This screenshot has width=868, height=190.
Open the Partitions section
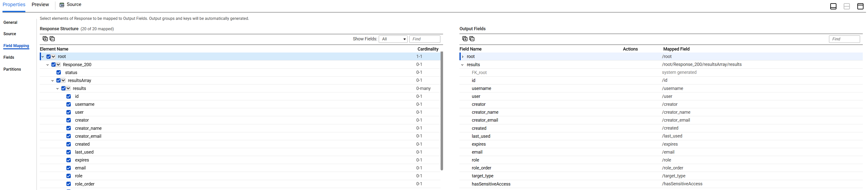pyautogui.click(x=12, y=69)
